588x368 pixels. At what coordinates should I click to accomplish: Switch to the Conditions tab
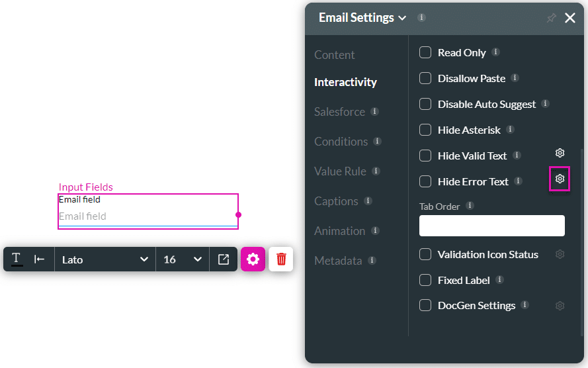point(341,142)
